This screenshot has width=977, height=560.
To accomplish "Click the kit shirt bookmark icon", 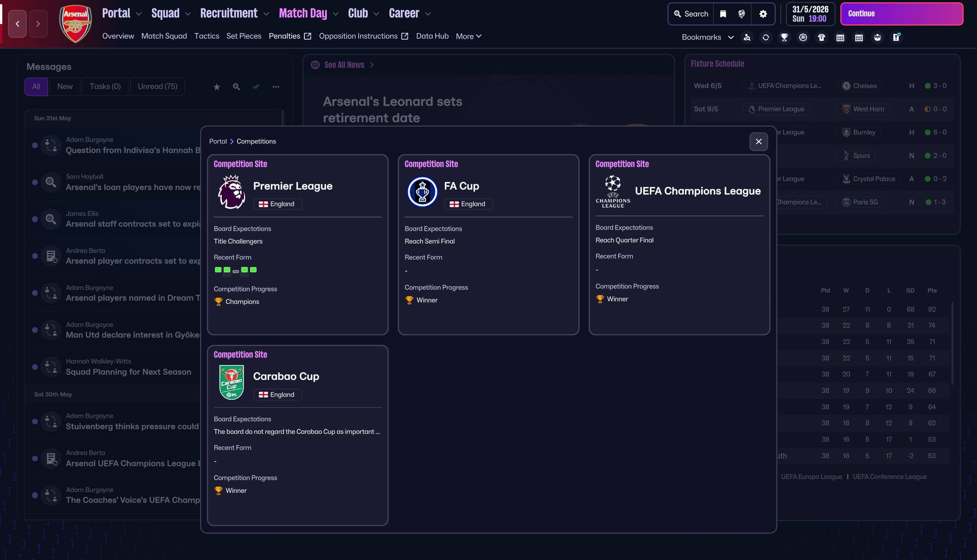I will click(x=822, y=37).
